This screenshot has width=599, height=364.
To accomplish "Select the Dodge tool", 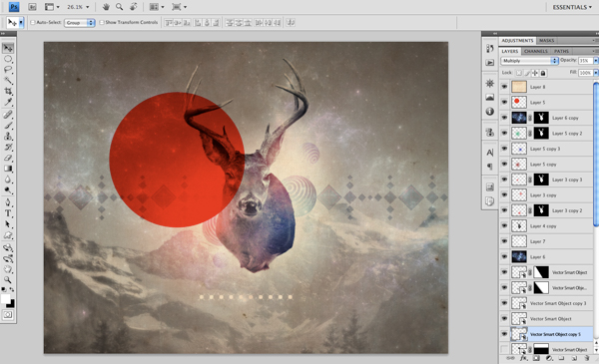I will (x=8, y=190).
